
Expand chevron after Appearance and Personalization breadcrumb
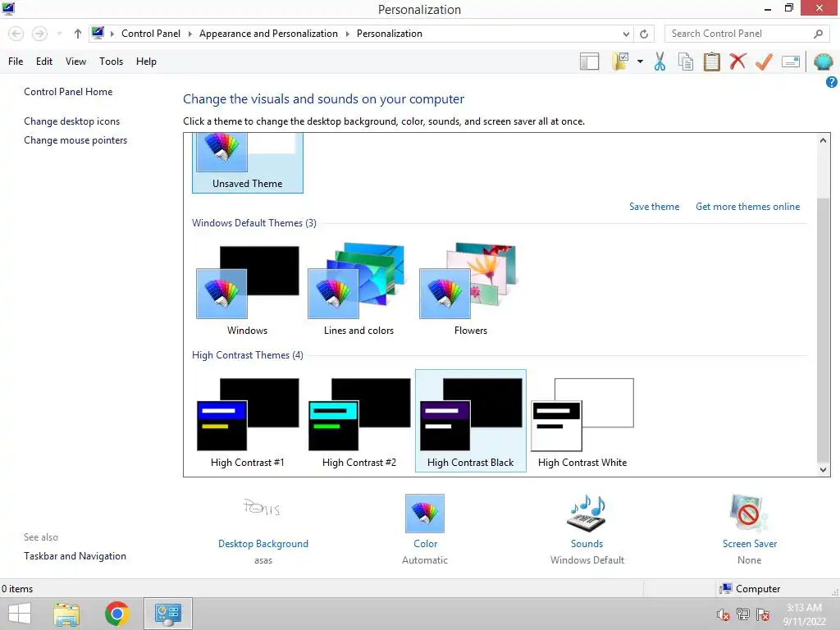coord(347,34)
